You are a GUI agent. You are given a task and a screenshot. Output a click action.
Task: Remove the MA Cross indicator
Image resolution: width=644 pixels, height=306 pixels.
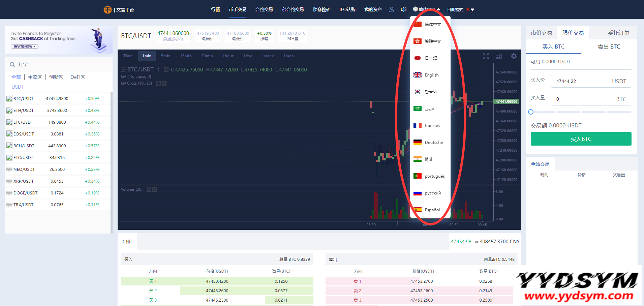tap(164, 83)
